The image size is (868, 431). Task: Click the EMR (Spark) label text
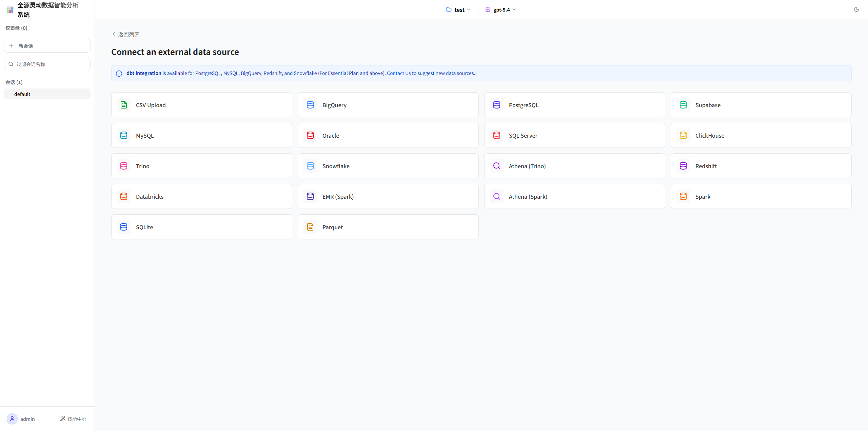pos(338,197)
